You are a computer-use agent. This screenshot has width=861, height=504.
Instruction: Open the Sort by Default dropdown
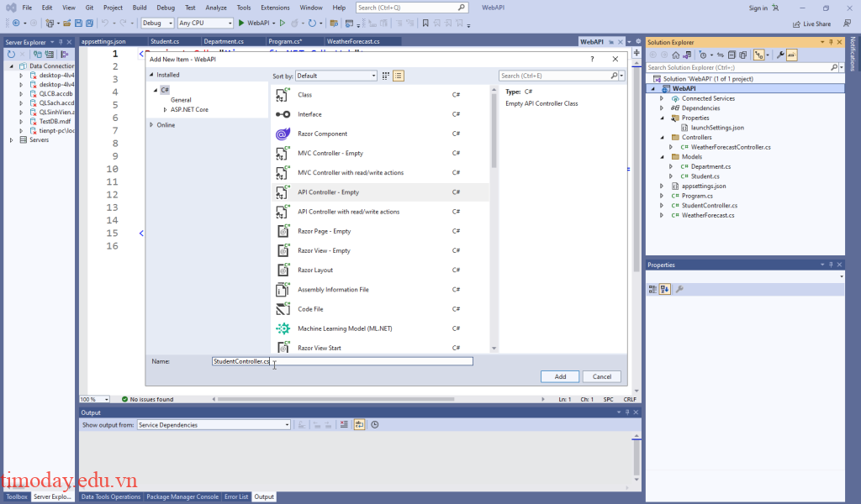tap(336, 76)
